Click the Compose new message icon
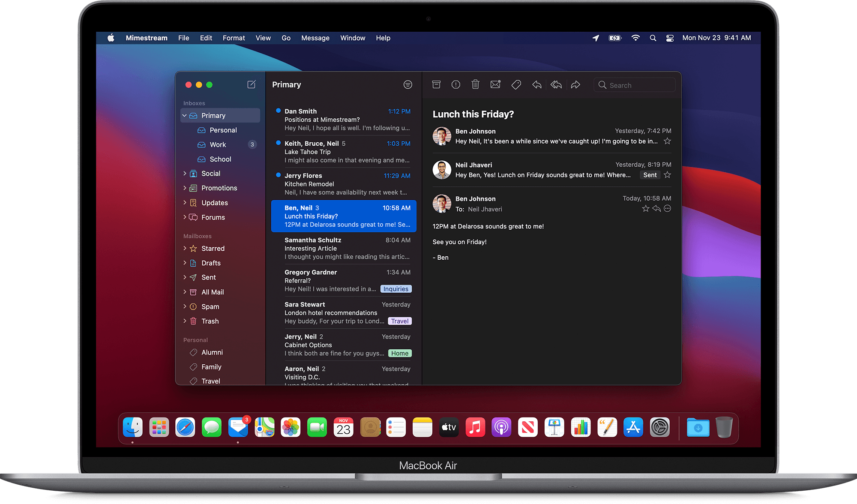Viewport: 857px width, 504px height. click(x=251, y=84)
